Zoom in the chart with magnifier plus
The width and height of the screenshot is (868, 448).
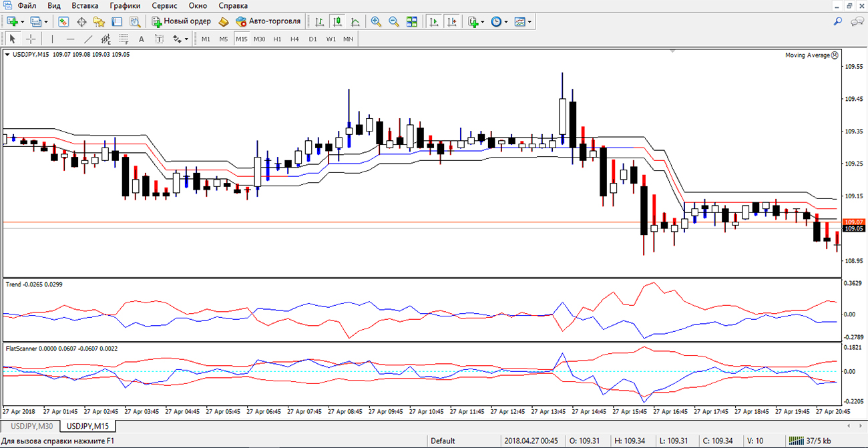(376, 21)
